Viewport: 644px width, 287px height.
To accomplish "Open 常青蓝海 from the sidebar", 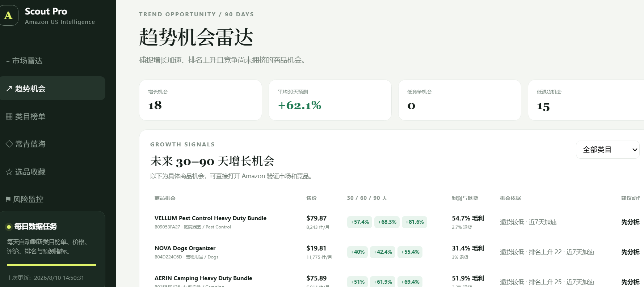I will pos(52,144).
